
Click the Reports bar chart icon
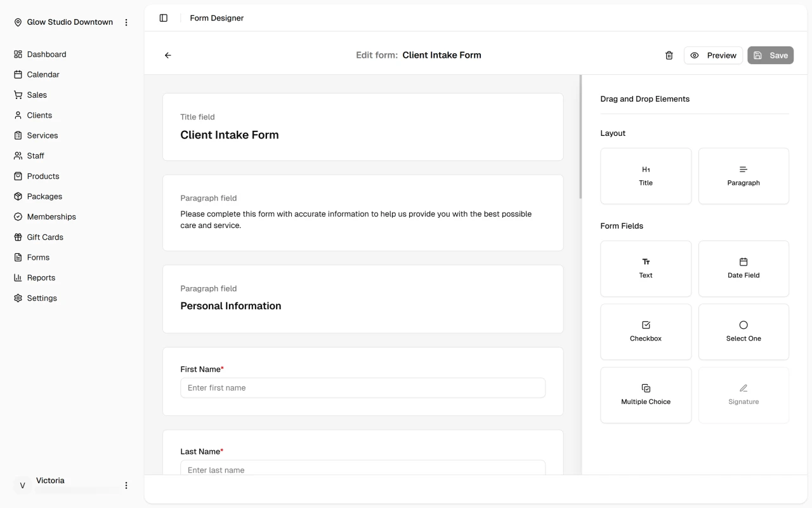click(18, 278)
